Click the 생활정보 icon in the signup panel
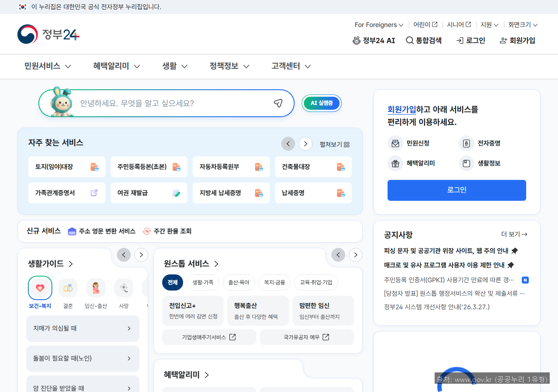This screenshot has height=392, width=558. (466, 163)
